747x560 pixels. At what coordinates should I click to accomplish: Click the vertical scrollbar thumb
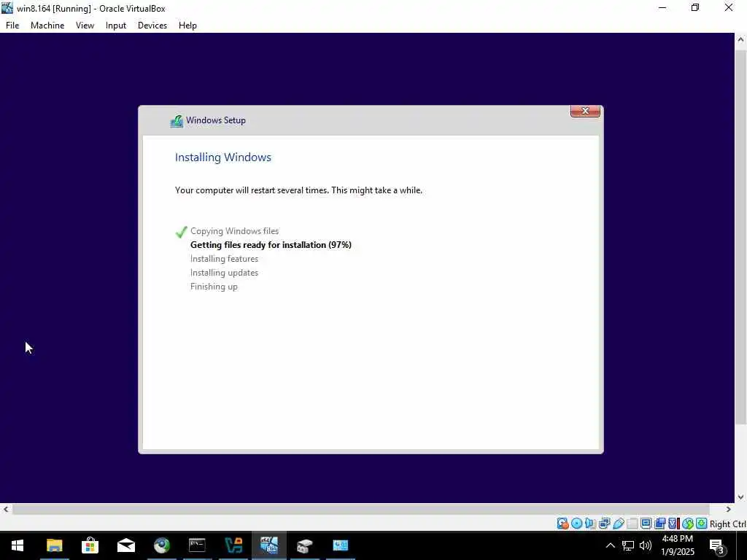click(x=740, y=236)
